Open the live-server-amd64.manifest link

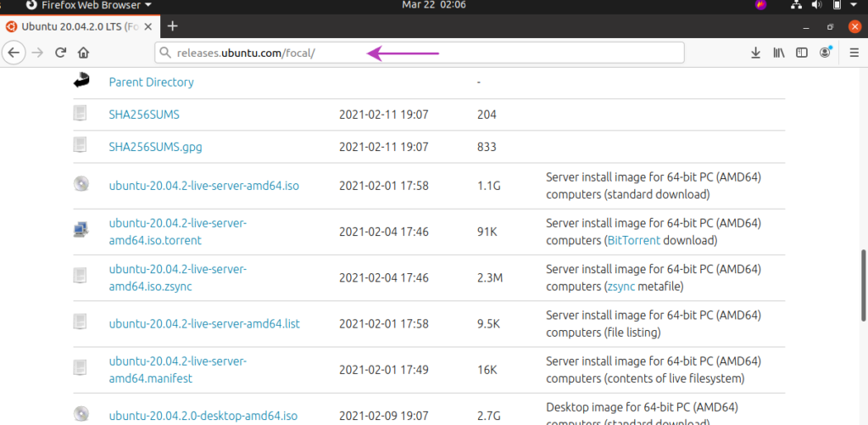pos(178,370)
